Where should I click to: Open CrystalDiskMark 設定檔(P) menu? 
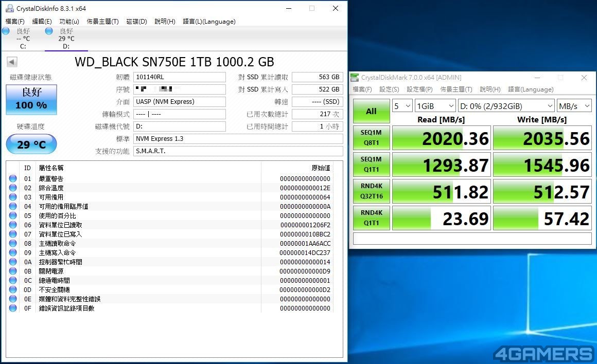coord(419,89)
